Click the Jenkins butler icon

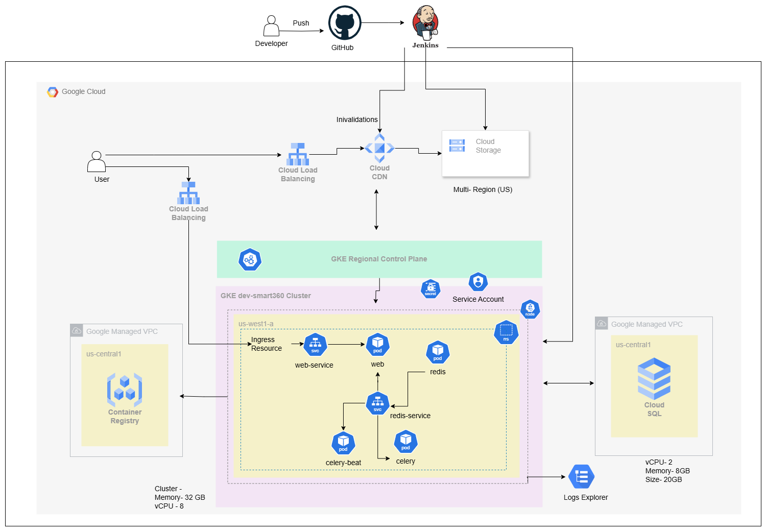tap(426, 23)
